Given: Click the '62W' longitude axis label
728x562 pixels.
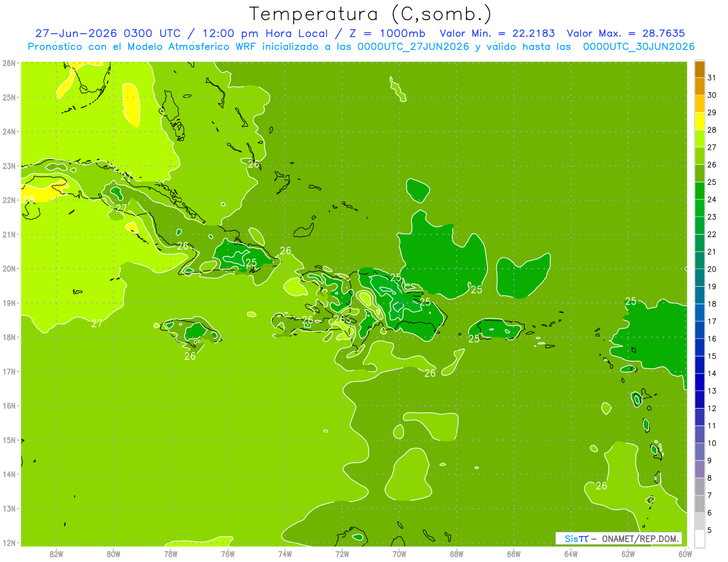Looking at the screenshot, I should pos(628,553).
